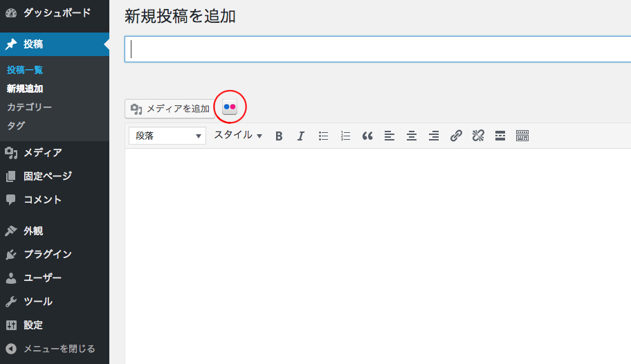The width and height of the screenshot is (631, 364).
Task: Open the 固定ページ menu
Action: coord(55,176)
